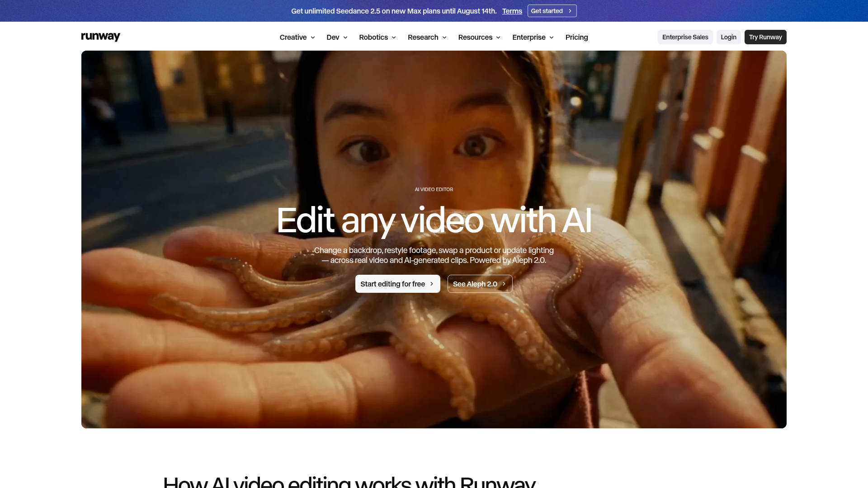Screen dimensions: 868x488
Task: Click Start editing for free
Action: [397, 284]
